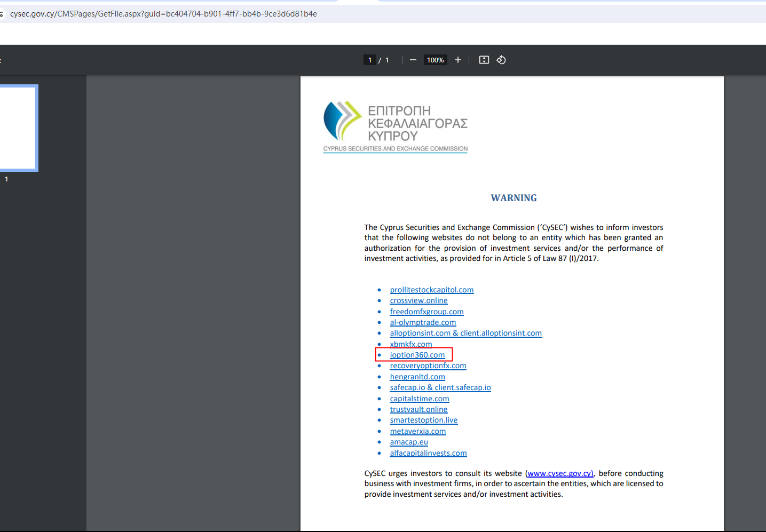Select page 1 thumbnail in sidebar

[x=19, y=128]
